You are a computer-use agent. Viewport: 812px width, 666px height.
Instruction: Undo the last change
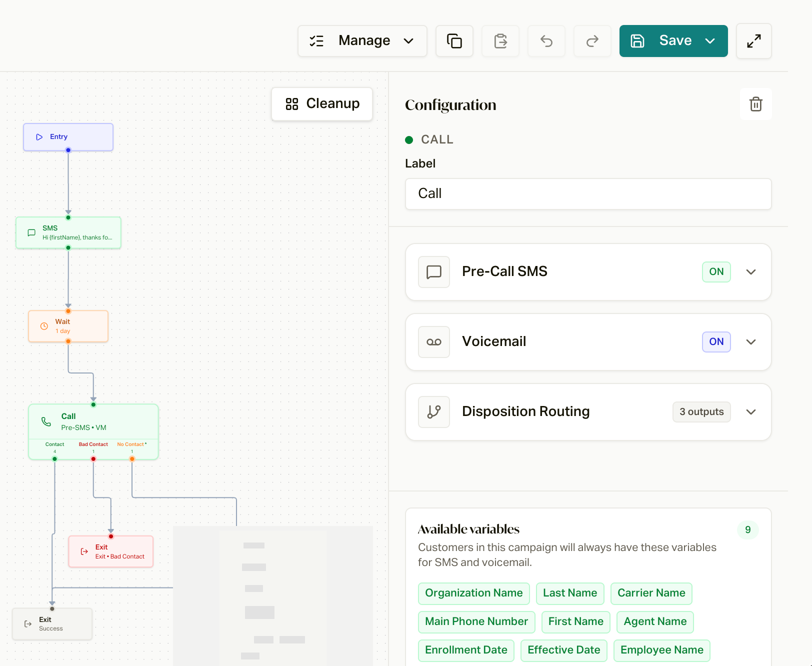coord(546,41)
